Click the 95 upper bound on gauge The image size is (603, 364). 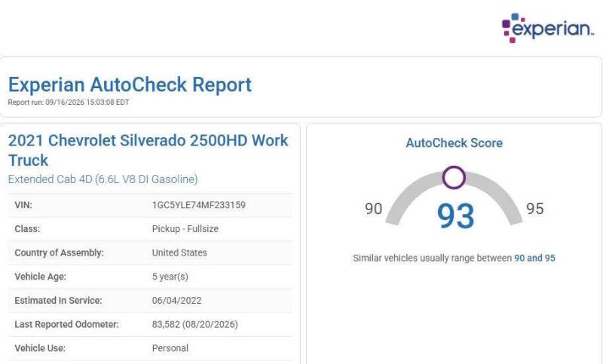tap(535, 209)
